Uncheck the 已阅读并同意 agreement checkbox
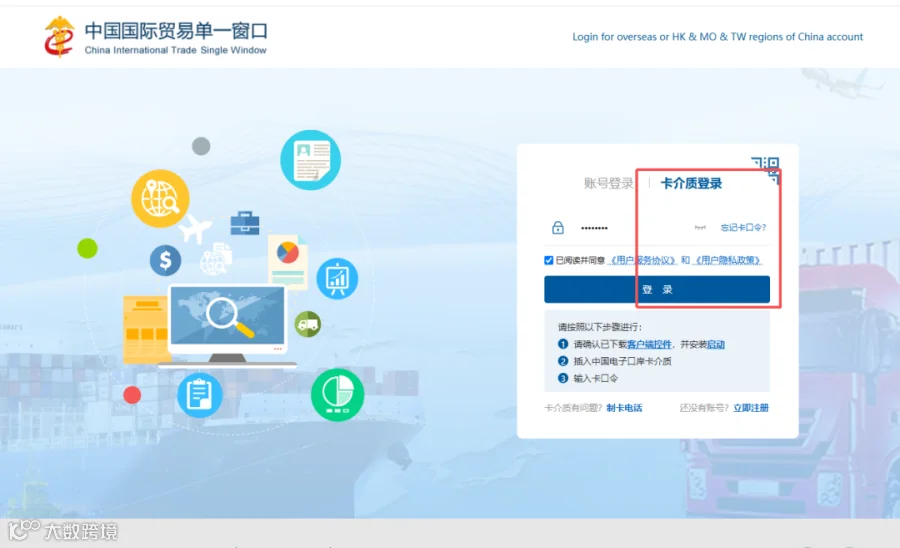Image resolution: width=900 pixels, height=548 pixels. tap(549, 261)
